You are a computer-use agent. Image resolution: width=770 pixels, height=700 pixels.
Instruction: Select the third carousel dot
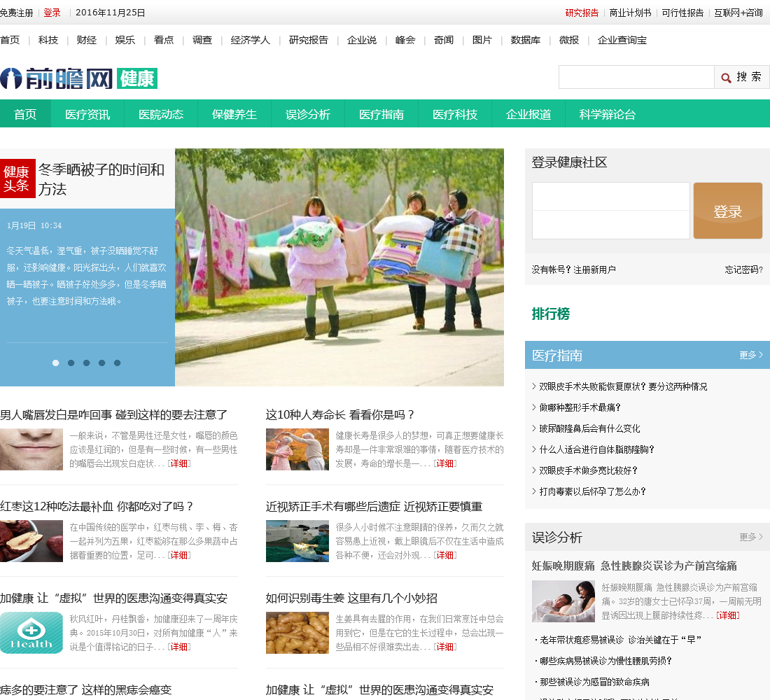[86, 363]
